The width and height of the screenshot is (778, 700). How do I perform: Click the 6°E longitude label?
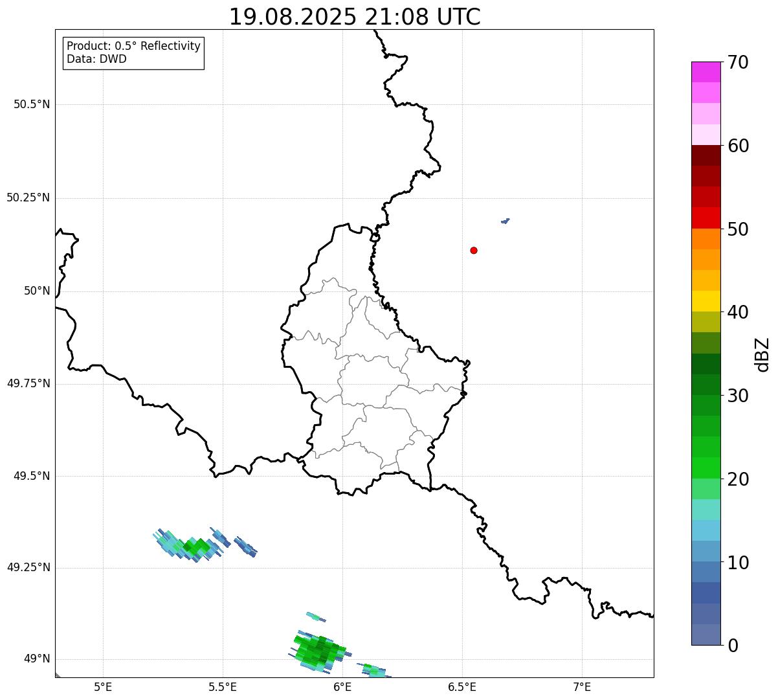click(342, 686)
